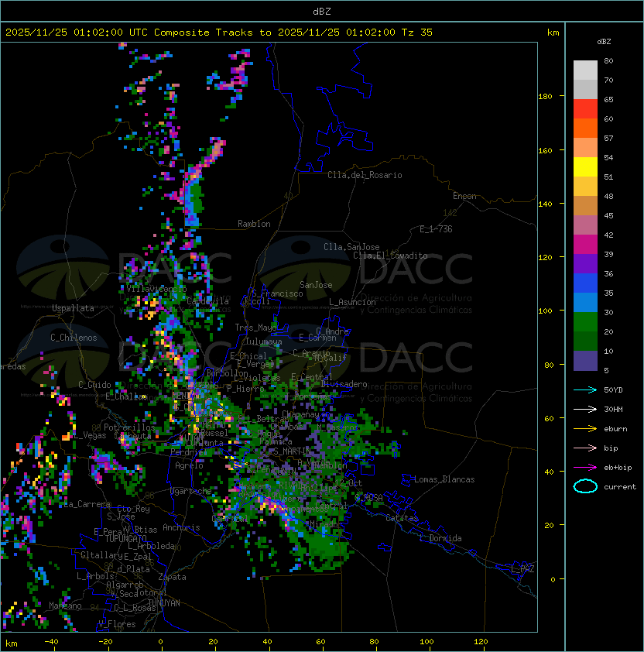Click the 'Tz 35' text in the header
Viewport: 644px width, 652px height.
tap(417, 33)
